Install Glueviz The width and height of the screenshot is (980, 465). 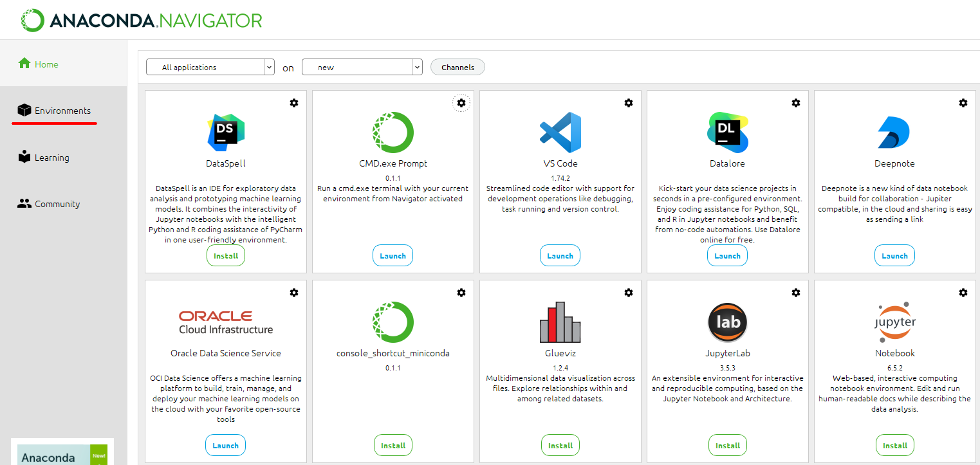point(560,445)
